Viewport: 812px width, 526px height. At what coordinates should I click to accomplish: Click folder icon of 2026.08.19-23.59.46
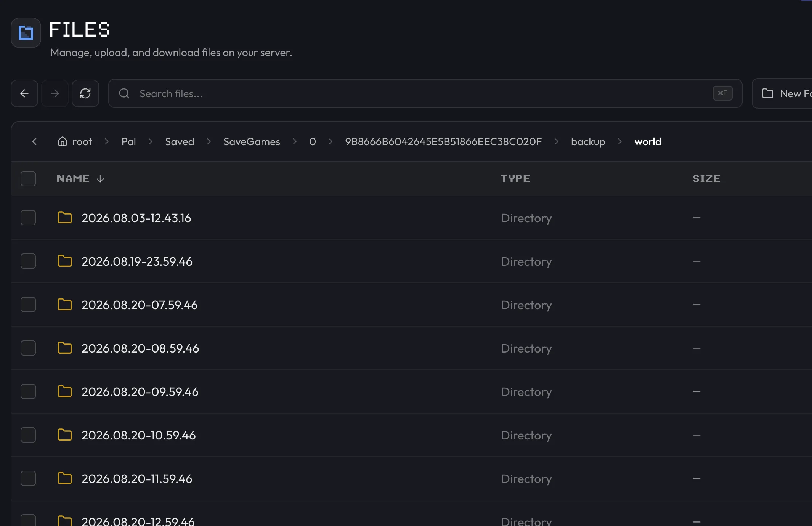click(x=65, y=261)
